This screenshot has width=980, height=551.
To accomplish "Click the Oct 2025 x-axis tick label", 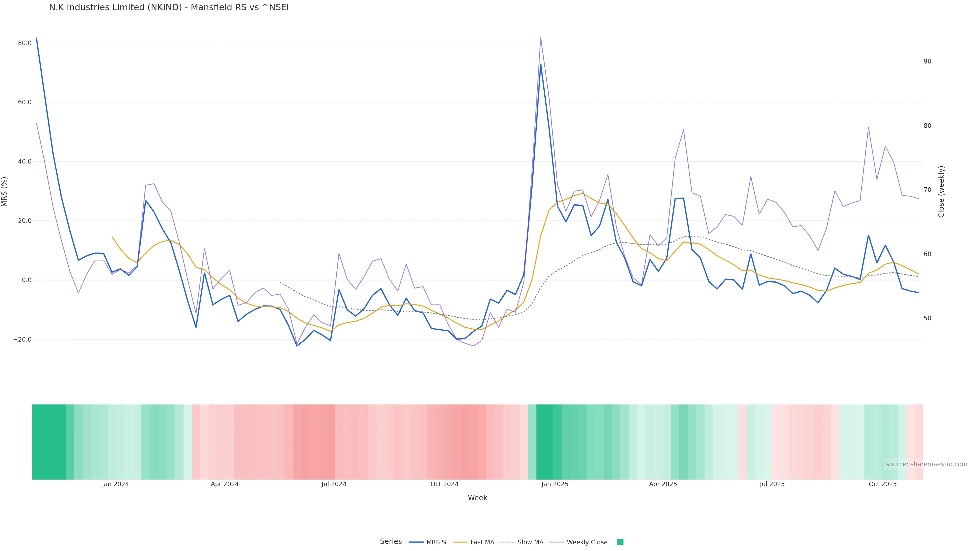I will pos(883,484).
